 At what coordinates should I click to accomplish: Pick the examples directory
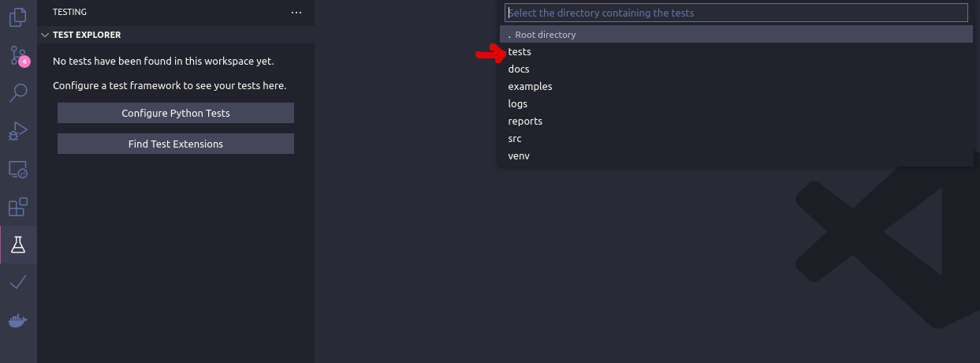coord(530,87)
